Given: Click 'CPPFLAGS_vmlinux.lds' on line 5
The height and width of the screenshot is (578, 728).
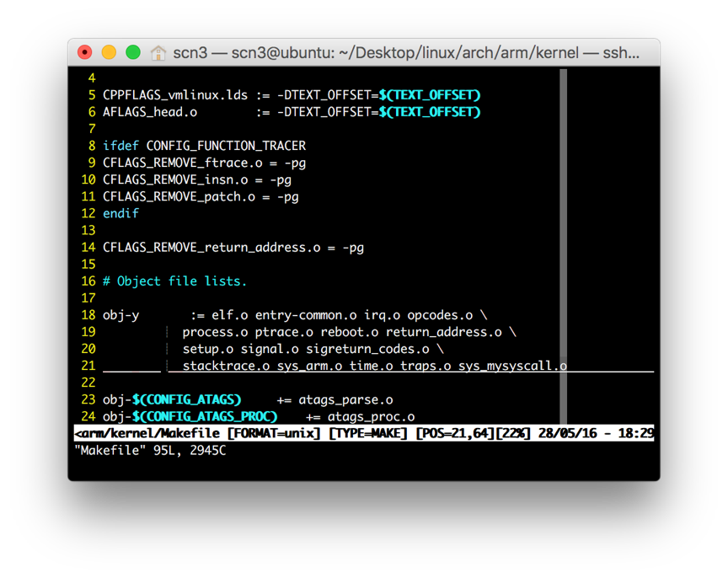Looking at the screenshot, I should point(175,94).
